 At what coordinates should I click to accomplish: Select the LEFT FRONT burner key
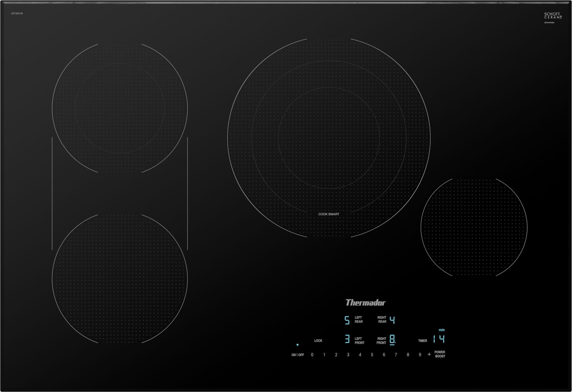[359, 341]
